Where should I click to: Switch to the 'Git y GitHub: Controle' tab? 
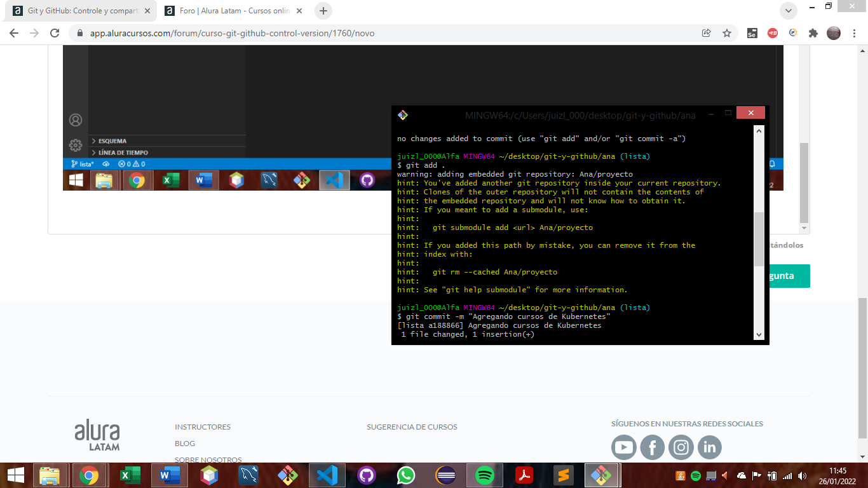(79, 11)
